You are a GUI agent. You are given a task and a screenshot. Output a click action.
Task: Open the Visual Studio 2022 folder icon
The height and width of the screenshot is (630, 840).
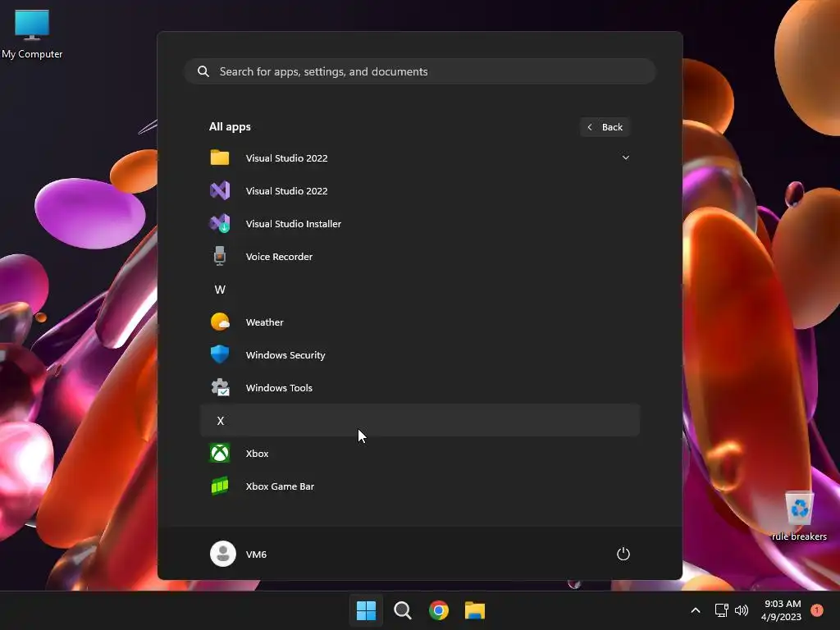(220, 157)
